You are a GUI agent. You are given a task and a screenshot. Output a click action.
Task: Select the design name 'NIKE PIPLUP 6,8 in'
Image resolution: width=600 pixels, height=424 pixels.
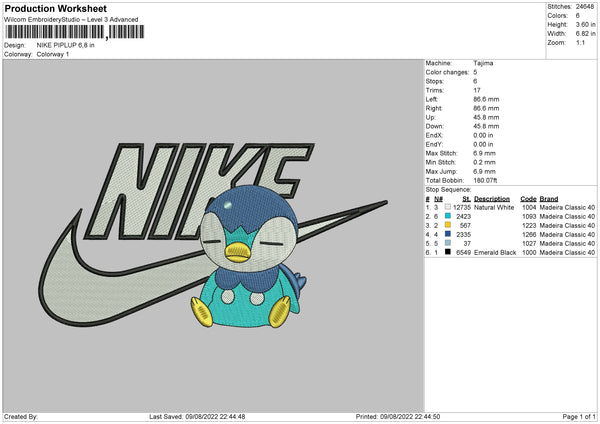click(x=65, y=45)
